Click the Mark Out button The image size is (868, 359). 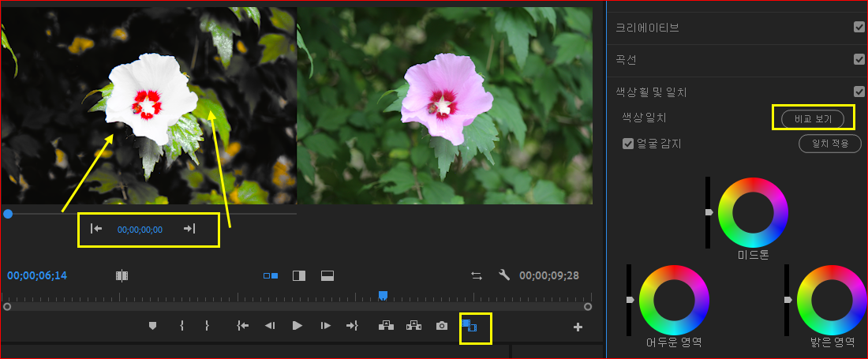[x=207, y=326]
